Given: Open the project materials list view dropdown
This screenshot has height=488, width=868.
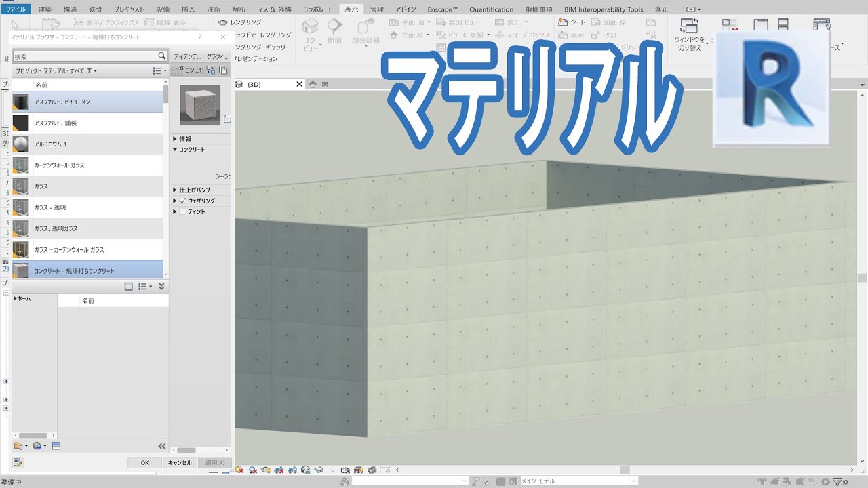Looking at the screenshot, I should 159,70.
